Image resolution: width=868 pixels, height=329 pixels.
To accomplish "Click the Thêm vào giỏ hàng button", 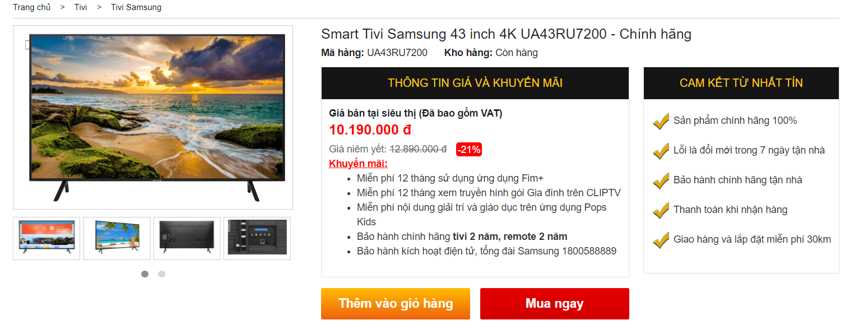I will click(396, 304).
